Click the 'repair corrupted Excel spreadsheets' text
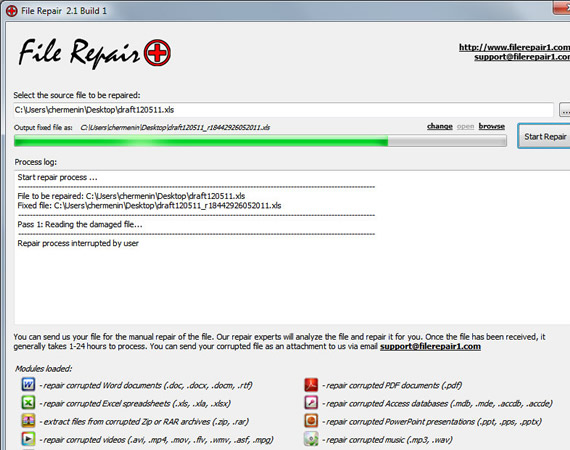Image resolution: width=570 pixels, height=450 pixels. 135,403
